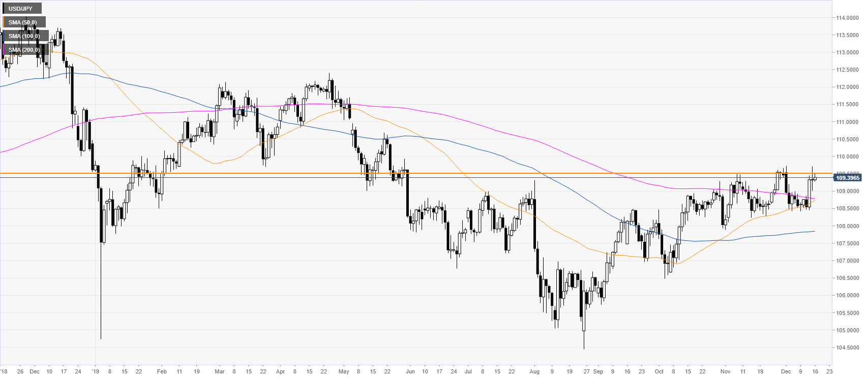The image size is (868, 378).
Task: Click the 106.5000 price axis label
Action: [847, 278]
